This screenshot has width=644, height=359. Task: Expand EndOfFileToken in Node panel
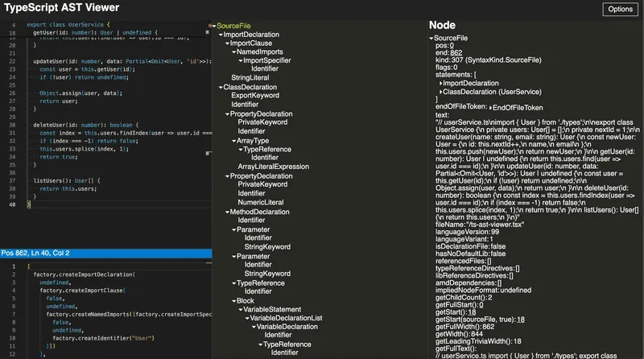[x=490, y=108]
